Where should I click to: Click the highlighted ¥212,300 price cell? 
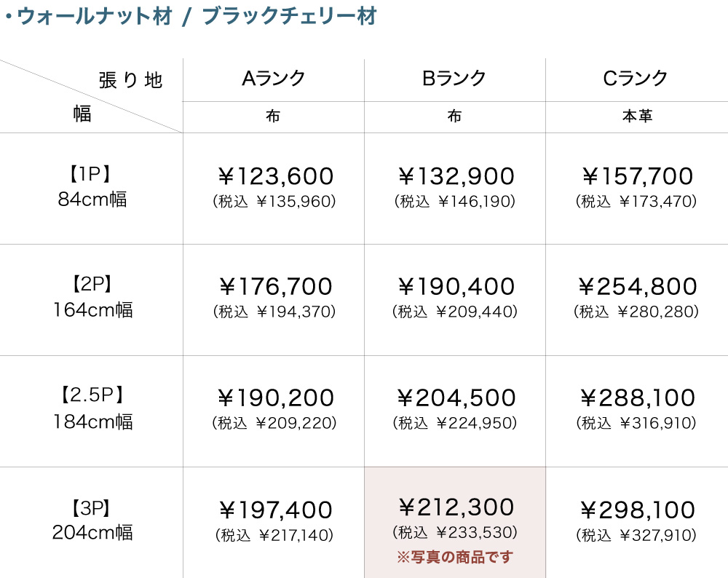tap(455, 520)
